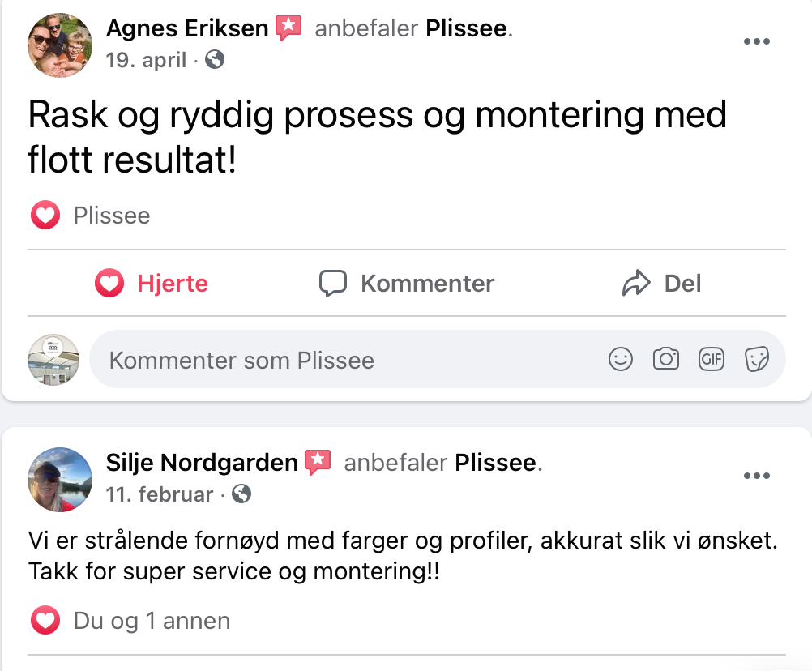Click the globe privacy icon on Agnes's post

pyautogui.click(x=215, y=60)
